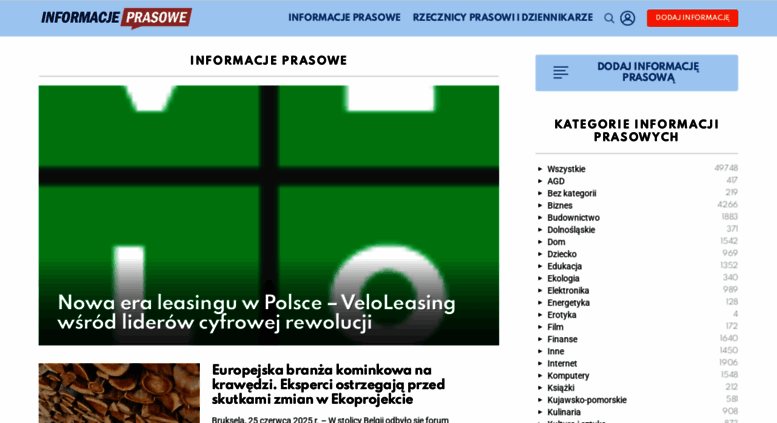Select the Edukacja category

click(x=564, y=266)
